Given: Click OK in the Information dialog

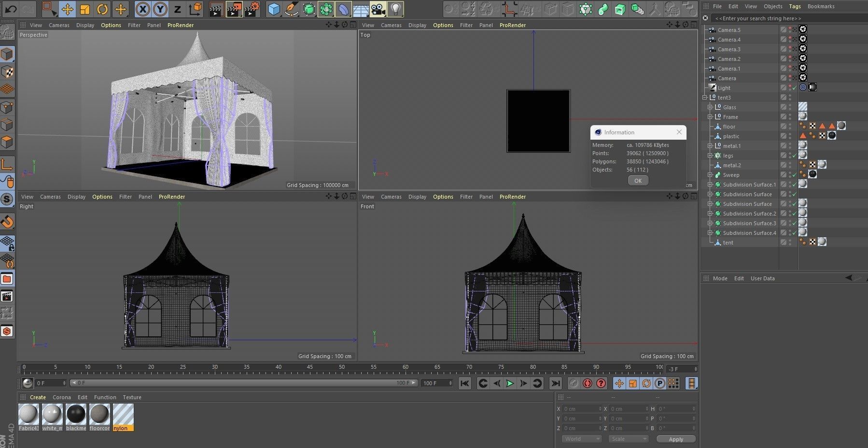Looking at the screenshot, I should [638, 180].
